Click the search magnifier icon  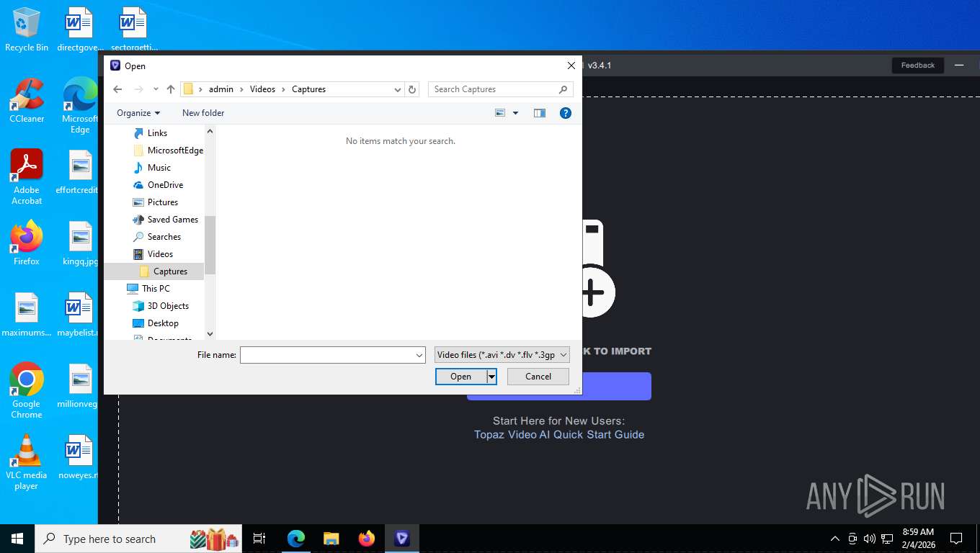pyautogui.click(x=563, y=89)
